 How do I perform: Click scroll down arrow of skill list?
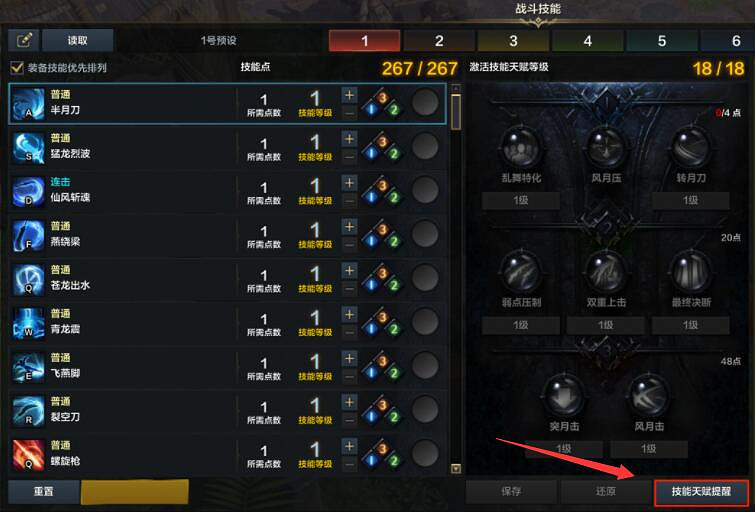(456, 468)
